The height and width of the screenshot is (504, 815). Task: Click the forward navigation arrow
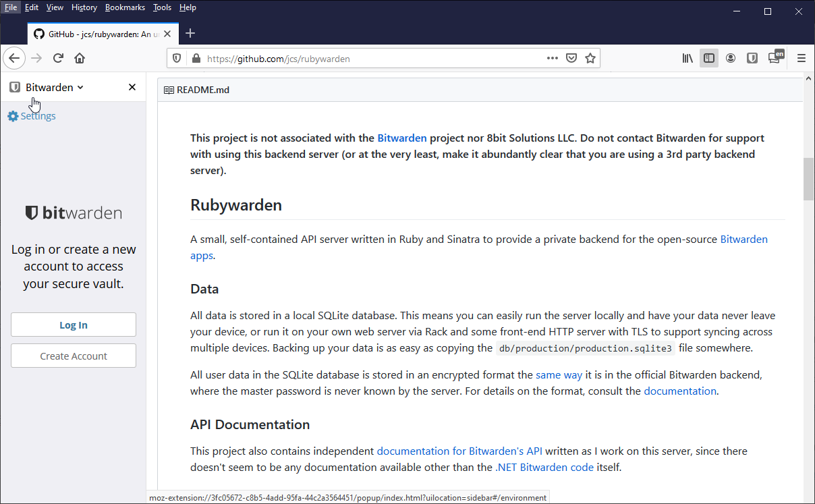(x=36, y=58)
